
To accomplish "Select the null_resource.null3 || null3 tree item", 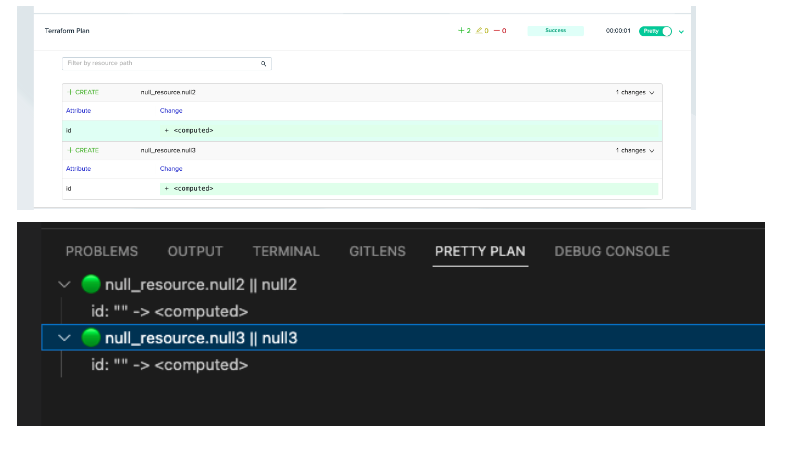I will tap(403, 337).
